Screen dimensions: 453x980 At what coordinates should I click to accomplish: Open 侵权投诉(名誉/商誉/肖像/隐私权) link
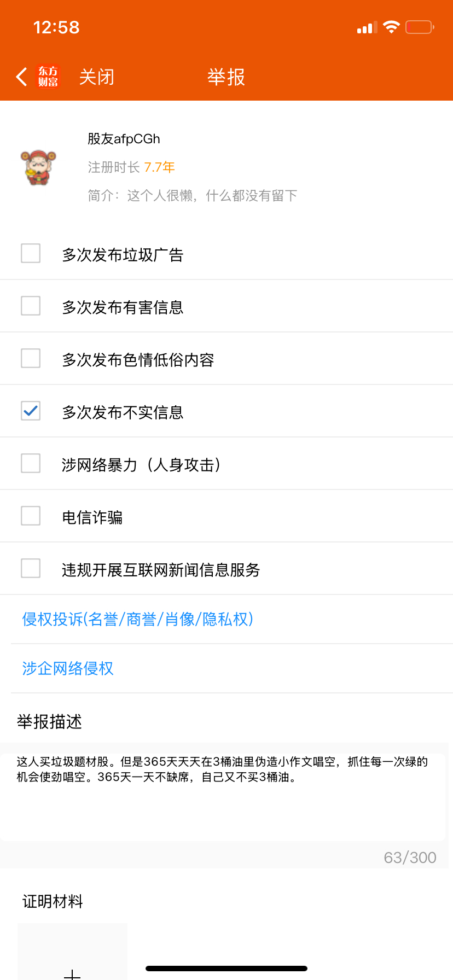pyautogui.click(x=138, y=619)
